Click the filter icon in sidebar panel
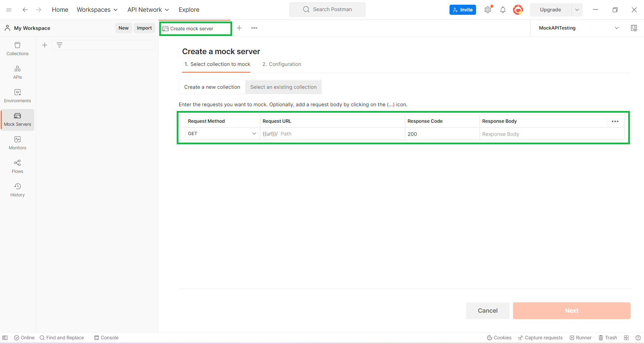The height and width of the screenshot is (344, 644). (59, 45)
